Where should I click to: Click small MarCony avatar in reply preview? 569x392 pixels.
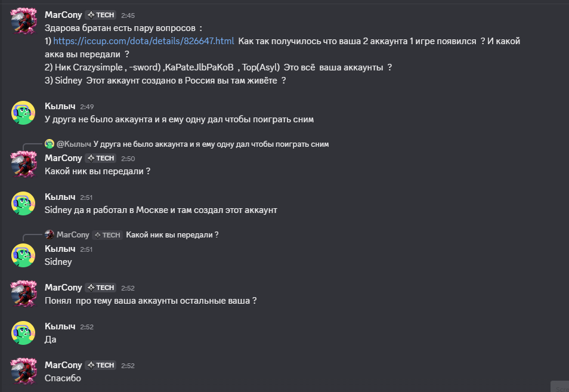(x=50, y=235)
